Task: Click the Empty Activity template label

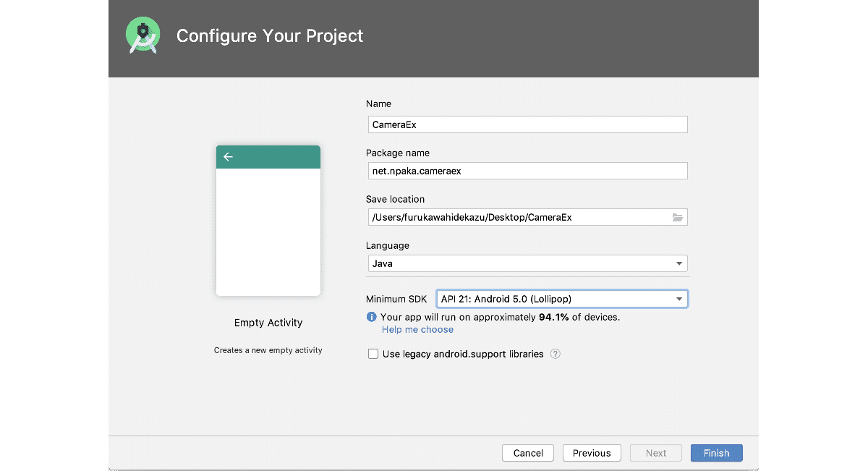Action: click(x=268, y=323)
